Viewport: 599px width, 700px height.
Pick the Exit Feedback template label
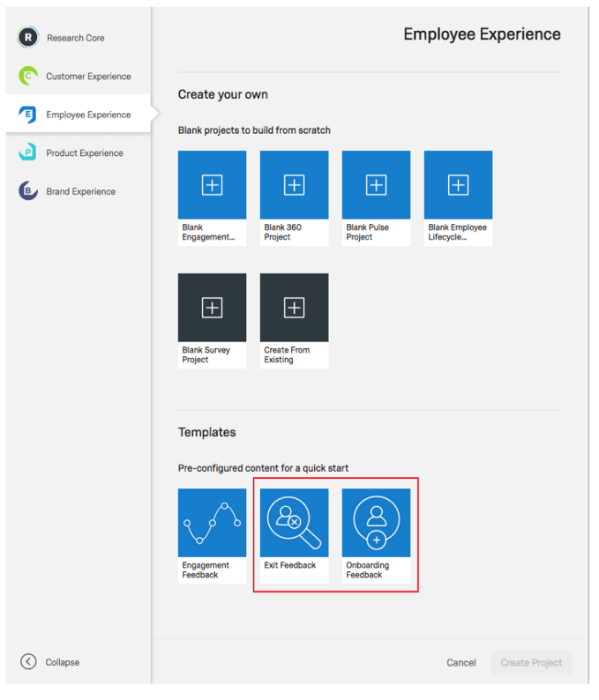pos(290,565)
